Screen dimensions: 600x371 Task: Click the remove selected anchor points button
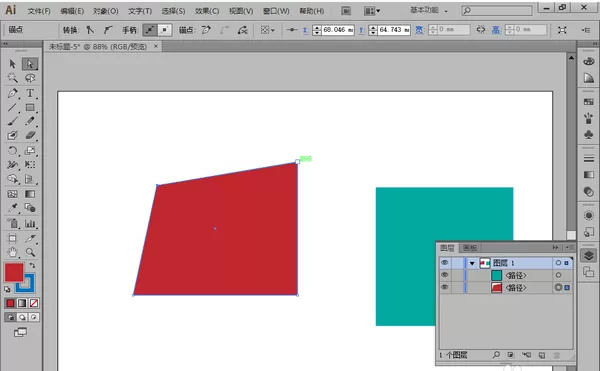206,30
